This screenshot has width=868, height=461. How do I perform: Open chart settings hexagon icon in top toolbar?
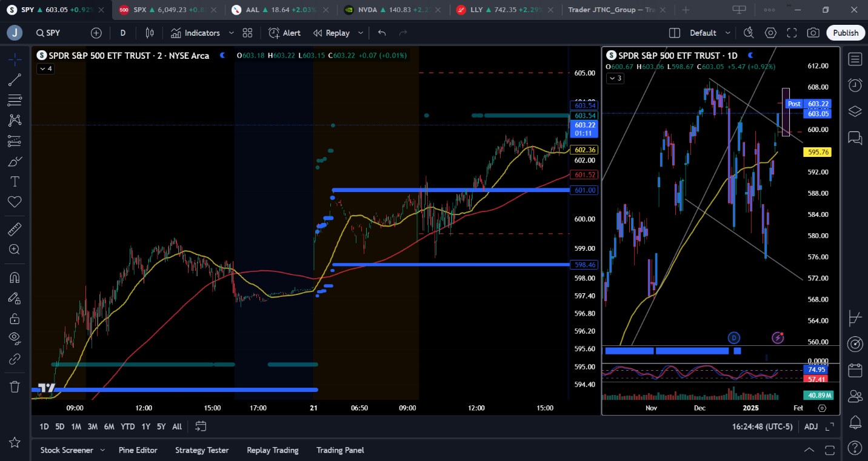click(x=770, y=33)
